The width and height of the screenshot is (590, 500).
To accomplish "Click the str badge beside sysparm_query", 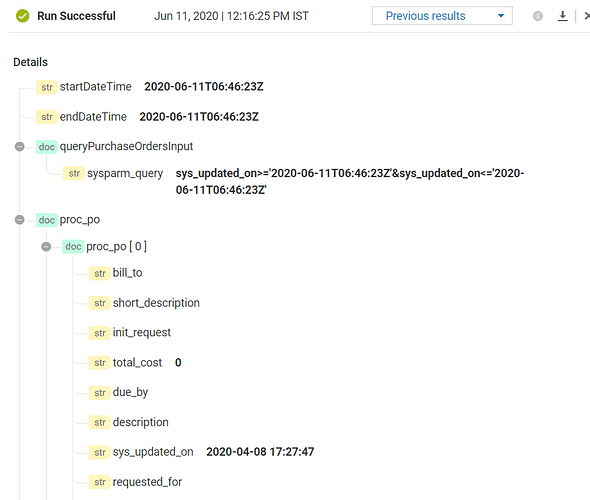I will [74, 173].
